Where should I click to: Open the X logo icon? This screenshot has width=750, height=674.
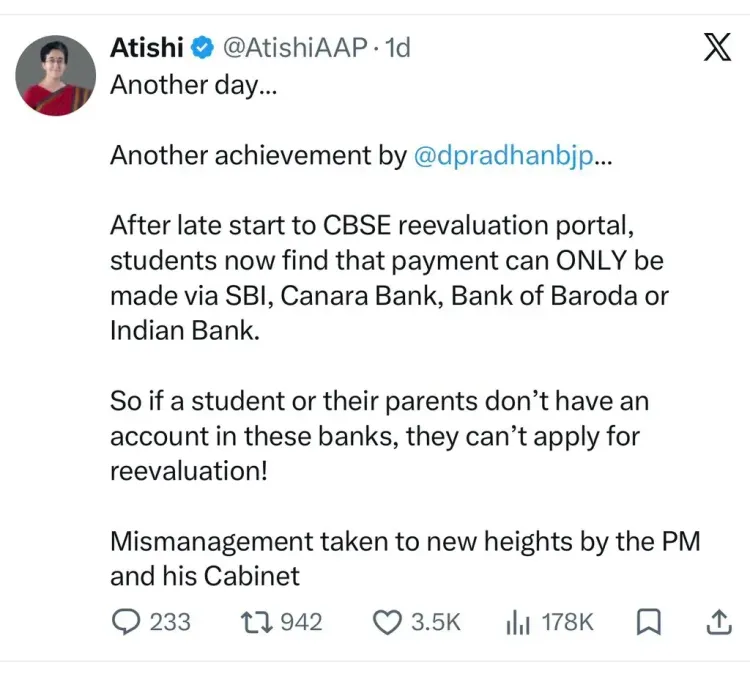point(717,47)
